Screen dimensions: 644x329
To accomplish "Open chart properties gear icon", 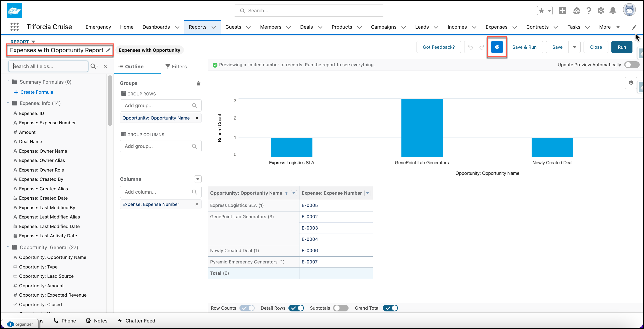I will pos(631,83).
